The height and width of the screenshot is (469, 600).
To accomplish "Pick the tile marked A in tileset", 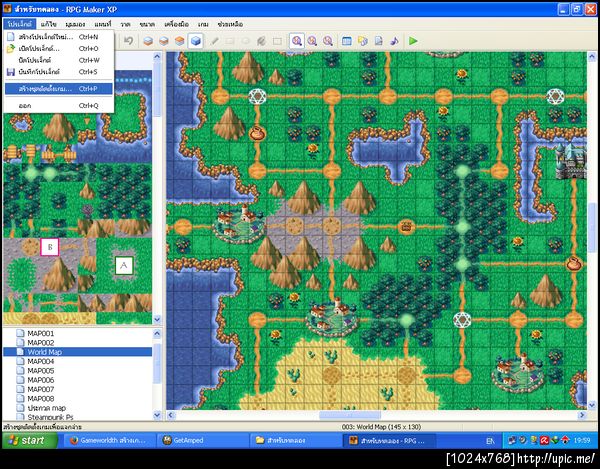I will pyautogui.click(x=124, y=265).
